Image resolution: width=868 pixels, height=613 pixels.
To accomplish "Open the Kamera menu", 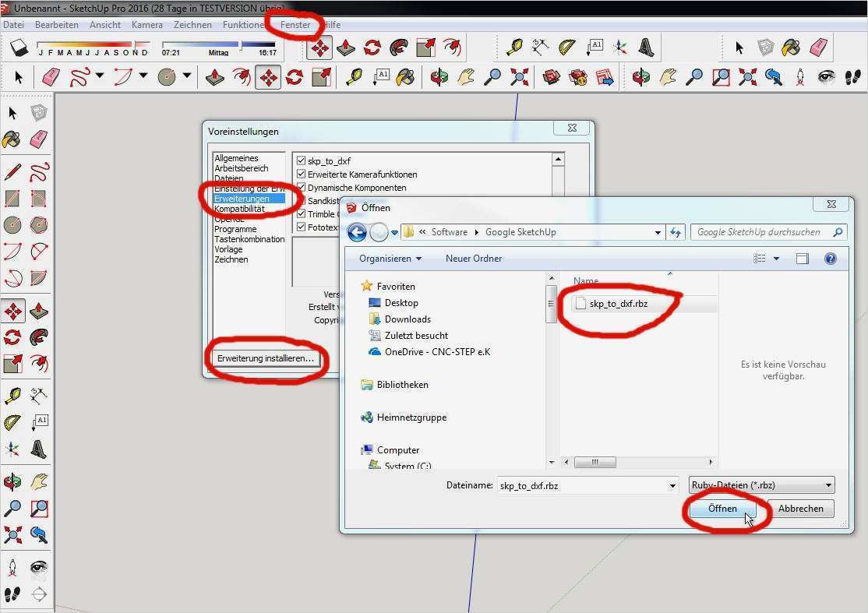I will [x=147, y=25].
